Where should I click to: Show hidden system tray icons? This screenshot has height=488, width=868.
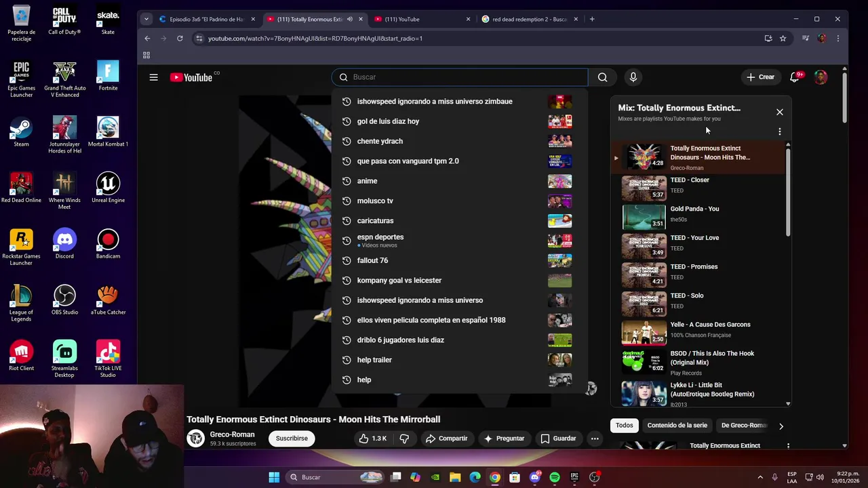point(759,477)
